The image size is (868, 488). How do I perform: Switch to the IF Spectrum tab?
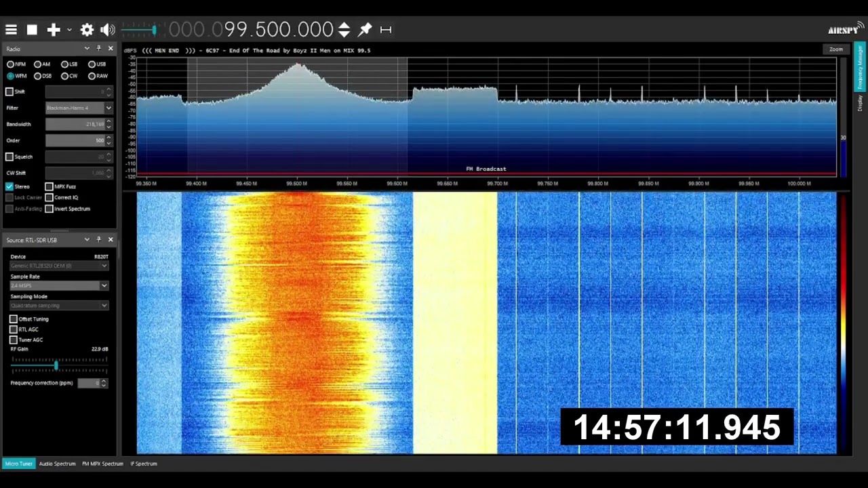144,464
